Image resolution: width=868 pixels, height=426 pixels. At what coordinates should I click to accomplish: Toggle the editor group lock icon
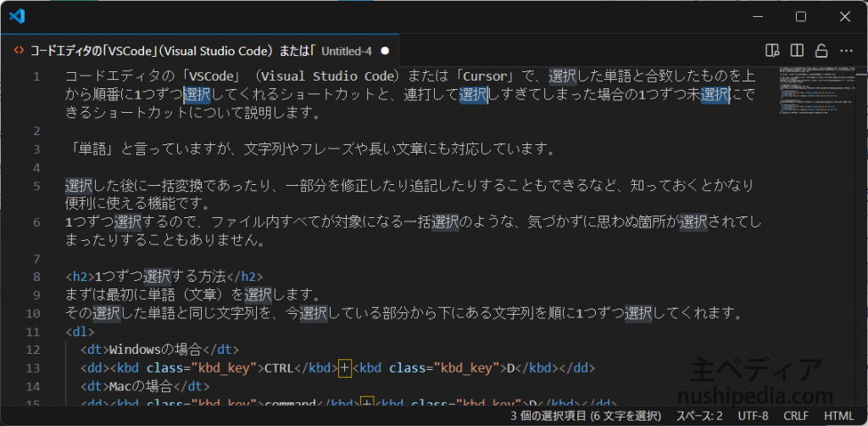[821, 51]
